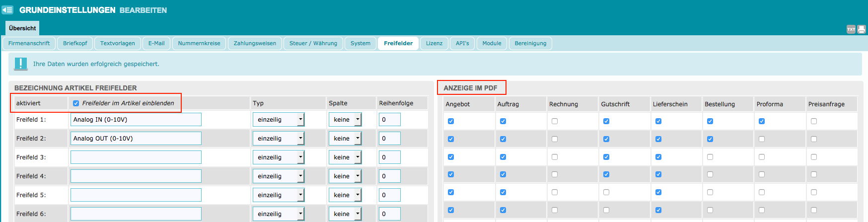Disable 'Freifelder im Artikel einblenden' checkbox
The width and height of the screenshot is (868, 222).
[x=76, y=103]
